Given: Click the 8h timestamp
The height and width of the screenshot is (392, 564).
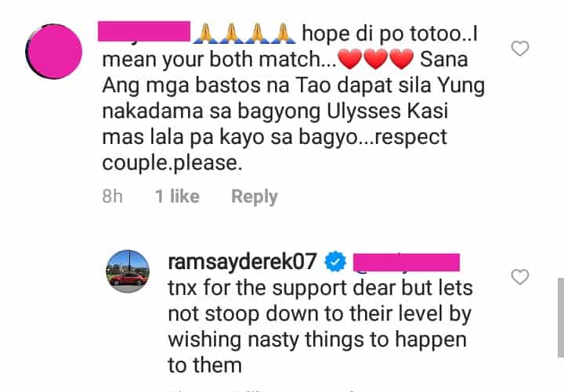Looking at the screenshot, I should pos(112,196).
